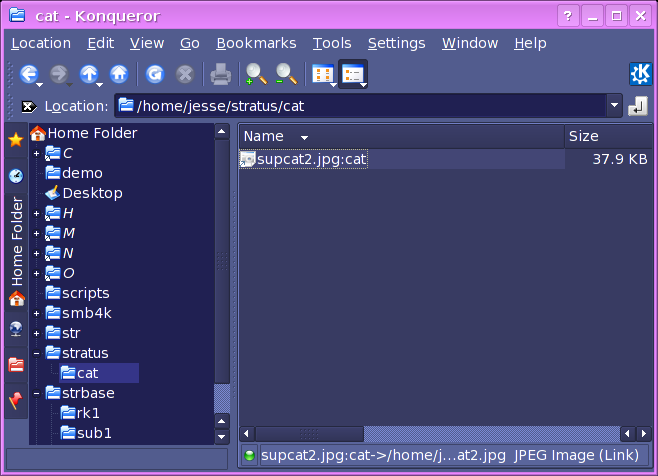Open the View menu
The width and height of the screenshot is (658, 476).
(147, 43)
